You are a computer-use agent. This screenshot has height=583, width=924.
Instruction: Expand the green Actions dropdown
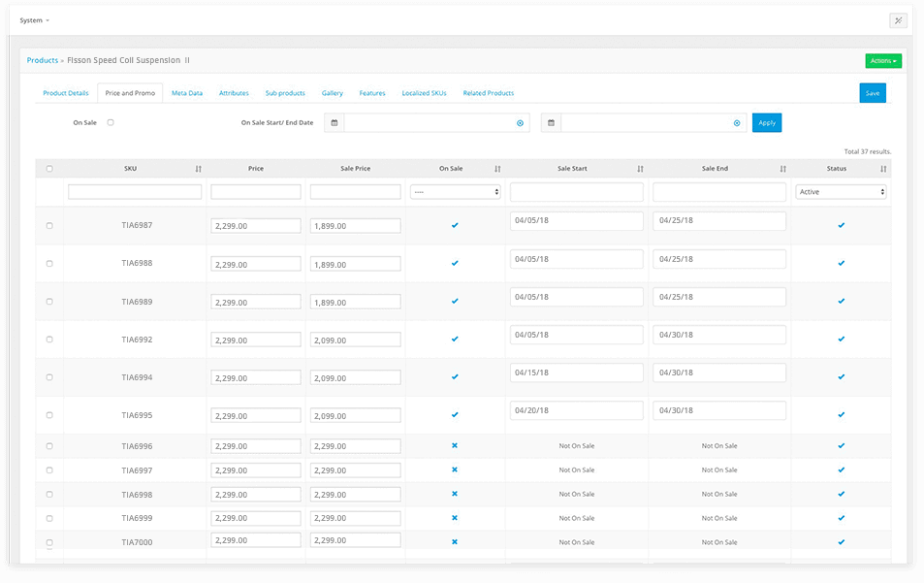882,61
